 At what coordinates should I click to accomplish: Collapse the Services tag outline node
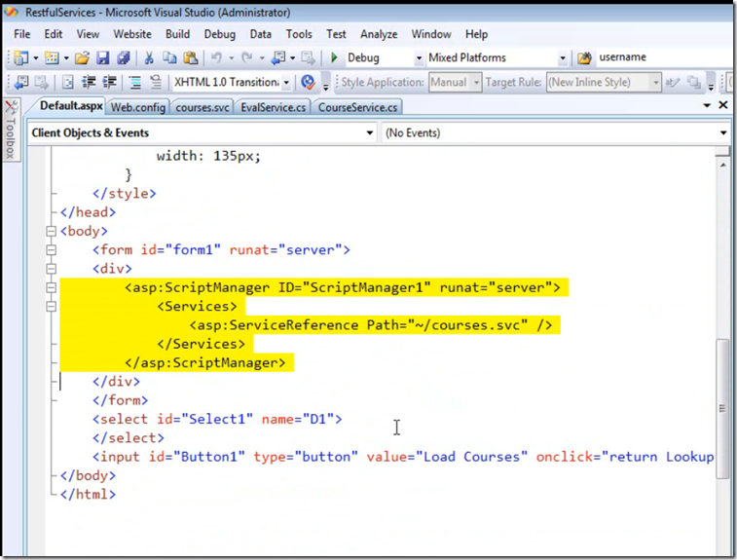pyautogui.click(x=52, y=306)
